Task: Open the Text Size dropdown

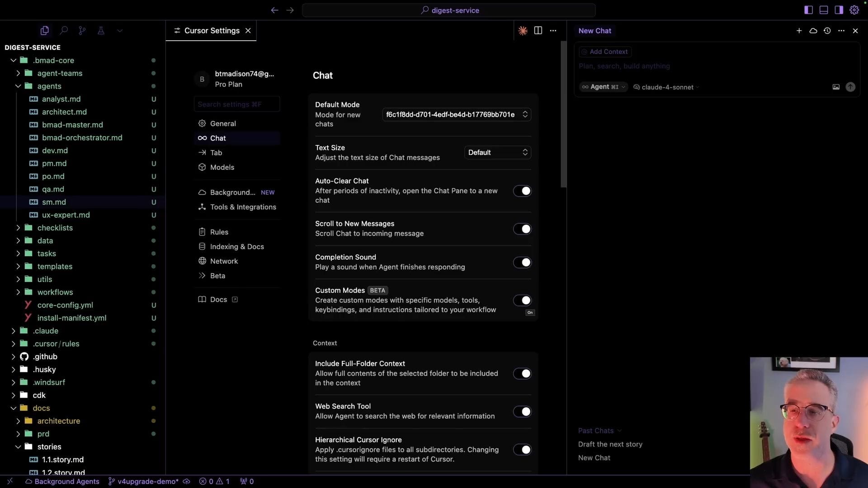Action: point(497,153)
